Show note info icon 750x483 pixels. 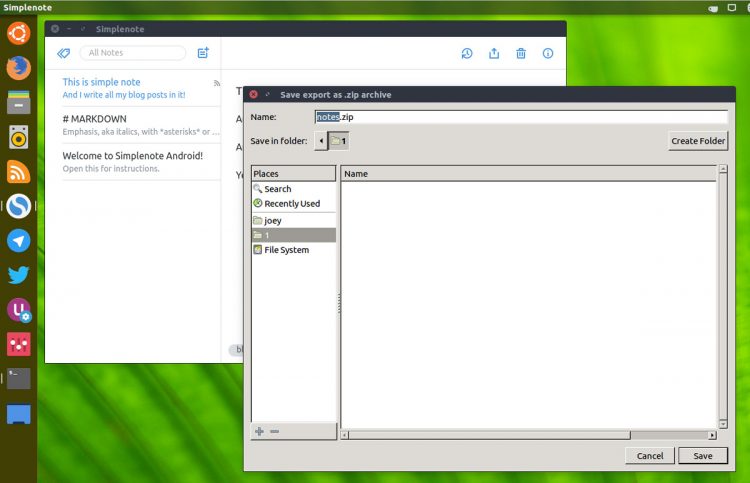click(548, 53)
